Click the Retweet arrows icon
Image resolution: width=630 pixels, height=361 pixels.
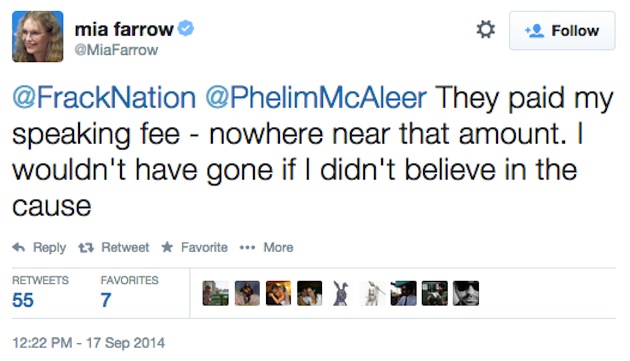[x=86, y=248]
